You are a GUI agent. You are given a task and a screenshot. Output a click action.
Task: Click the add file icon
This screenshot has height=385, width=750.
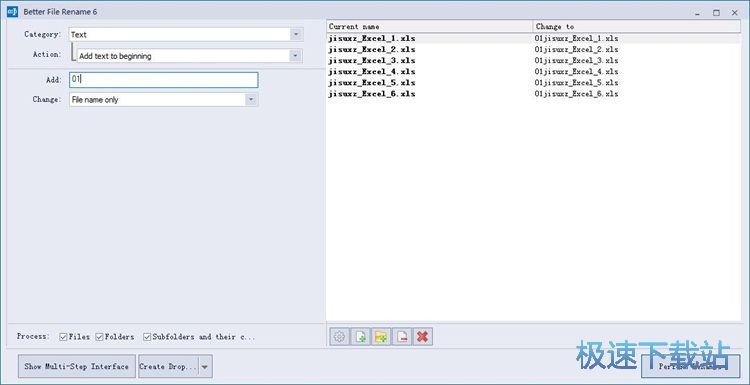coord(360,337)
